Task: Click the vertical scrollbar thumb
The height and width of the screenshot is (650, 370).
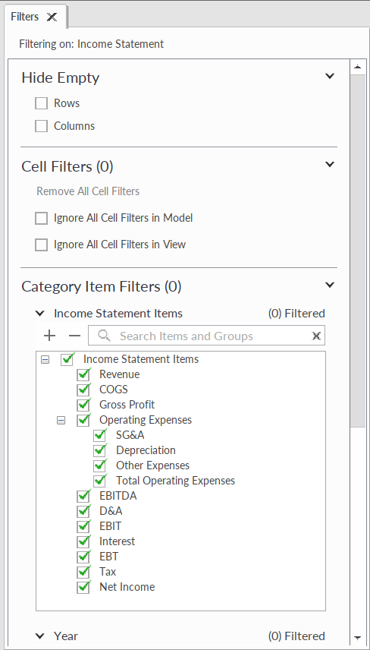Action: pos(358,251)
